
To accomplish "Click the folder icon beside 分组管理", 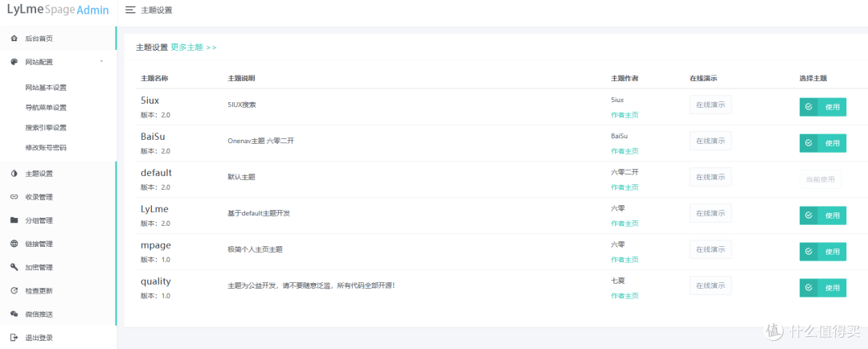I will (x=14, y=220).
